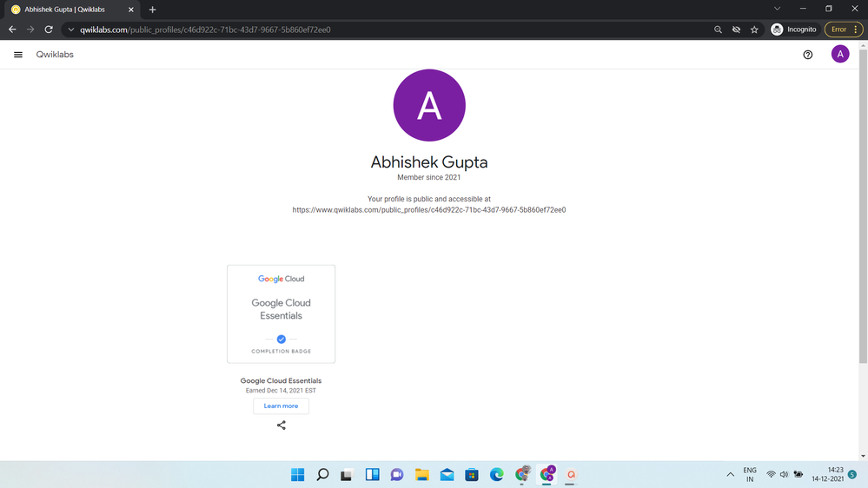Open the help question mark icon
The image size is (868, 488).
click(x=808, y=54)
